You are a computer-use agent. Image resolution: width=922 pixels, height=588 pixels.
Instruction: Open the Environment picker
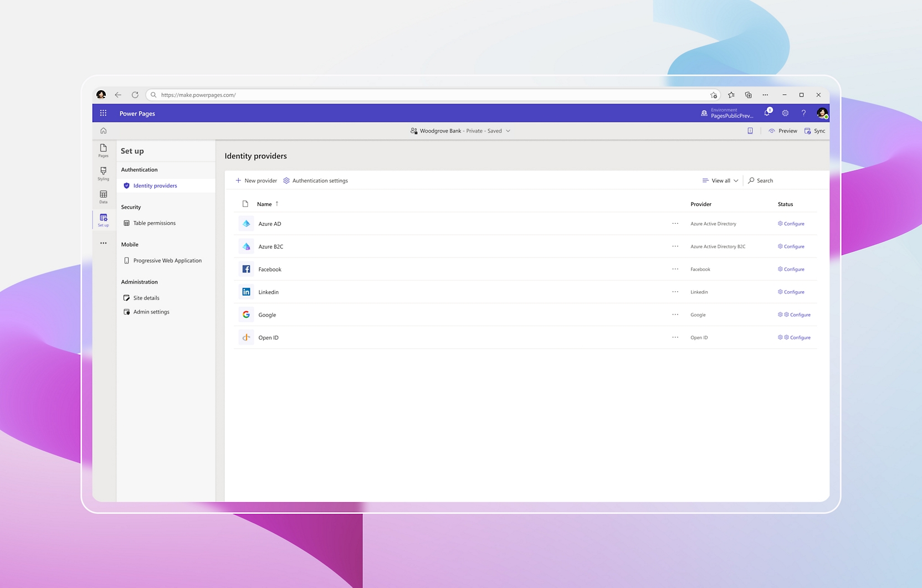pyautogui.click(x=727, y=113)
